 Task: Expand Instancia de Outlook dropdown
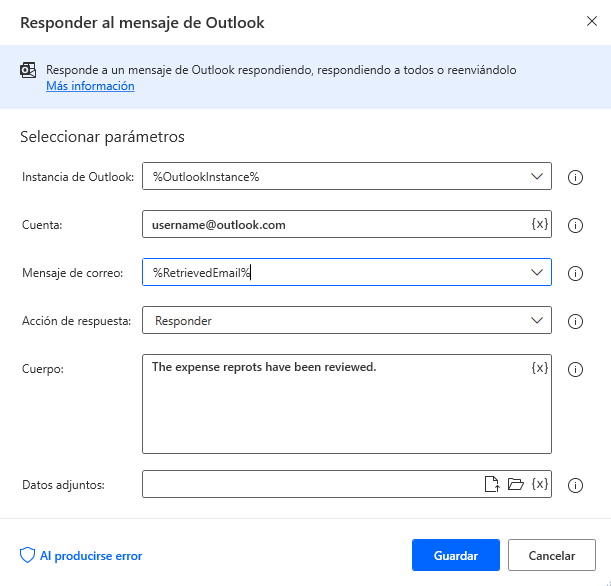point(537,177)
